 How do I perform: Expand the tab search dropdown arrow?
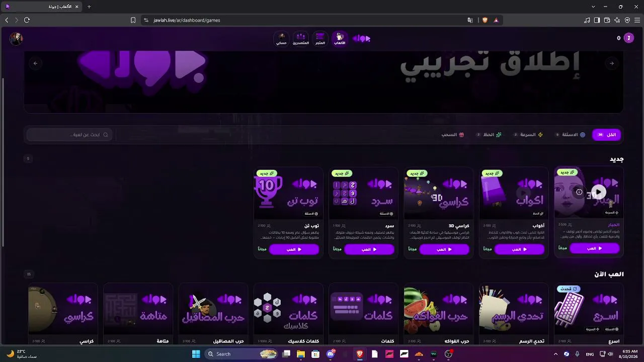pos(593,7)
